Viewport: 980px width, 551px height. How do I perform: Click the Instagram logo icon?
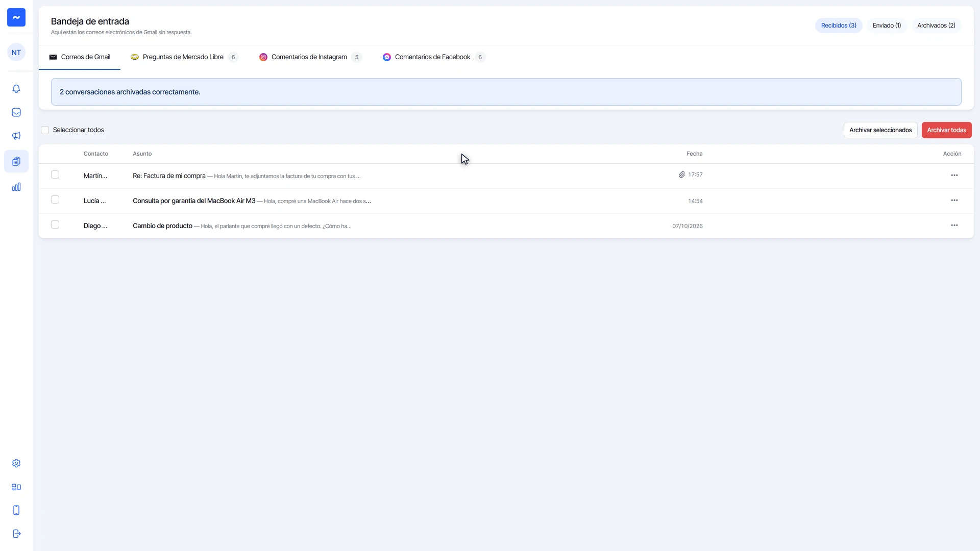[263, 57]
